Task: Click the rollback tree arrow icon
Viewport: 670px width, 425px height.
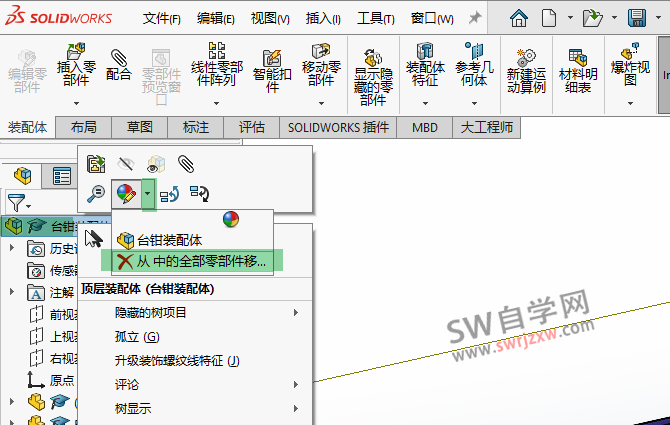Action: (x=170, y=195)
